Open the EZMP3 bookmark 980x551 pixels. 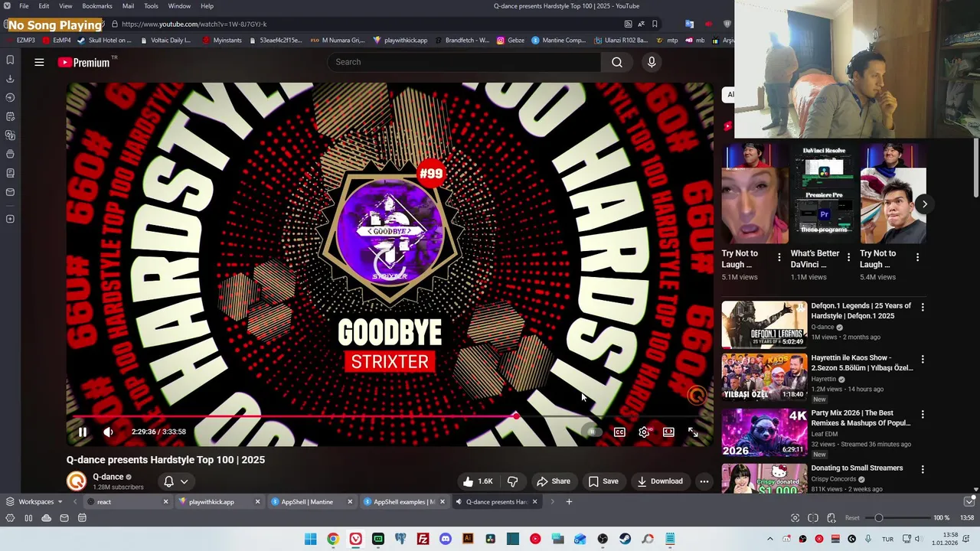pos(20,41)
